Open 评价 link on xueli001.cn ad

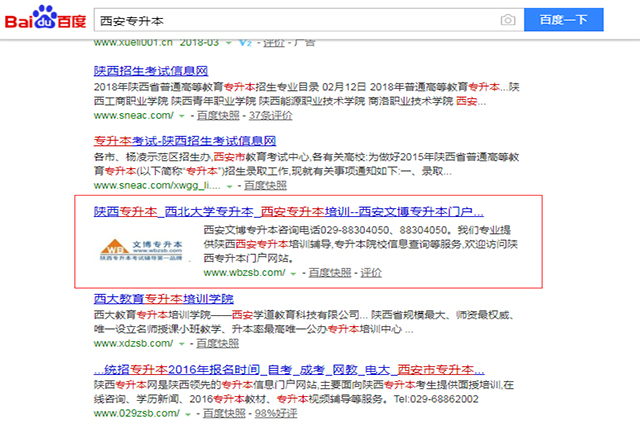click(x=273, y=43)
